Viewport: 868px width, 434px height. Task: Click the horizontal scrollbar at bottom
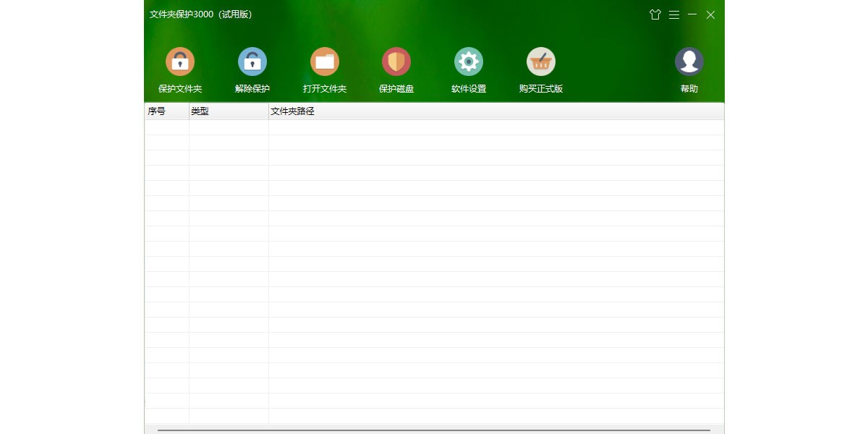[x=434, y=430]
